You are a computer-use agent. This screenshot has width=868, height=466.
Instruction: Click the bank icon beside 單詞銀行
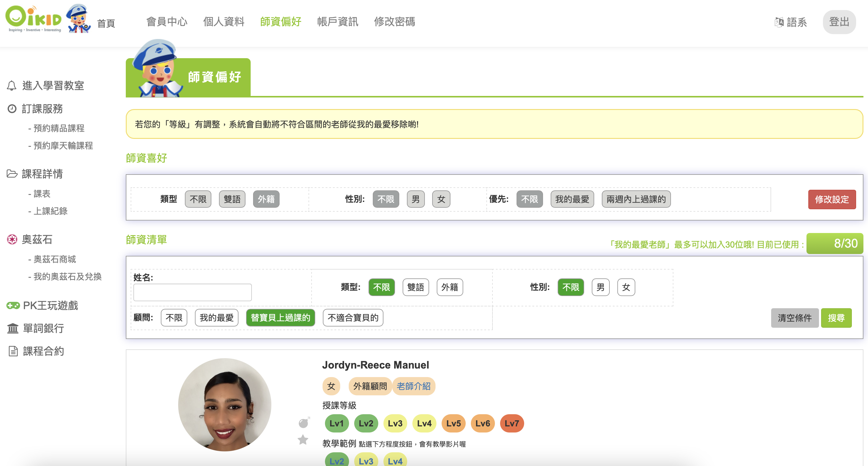[x=13, y=328]
